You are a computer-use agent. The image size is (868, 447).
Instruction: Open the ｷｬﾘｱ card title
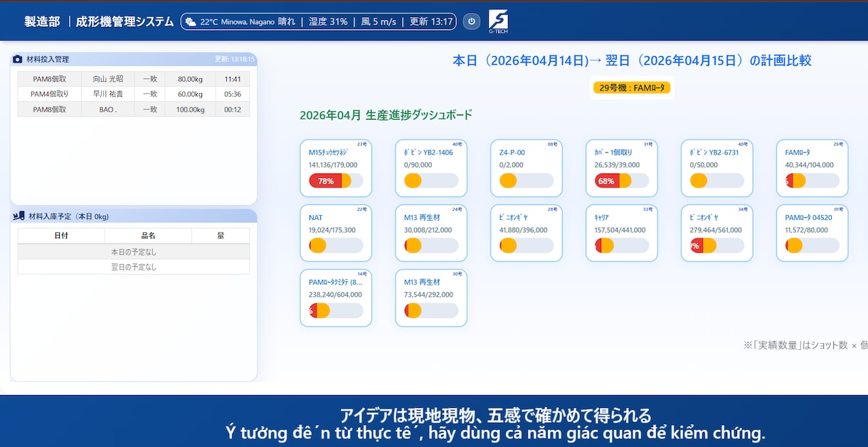click(x=602, y=218)
